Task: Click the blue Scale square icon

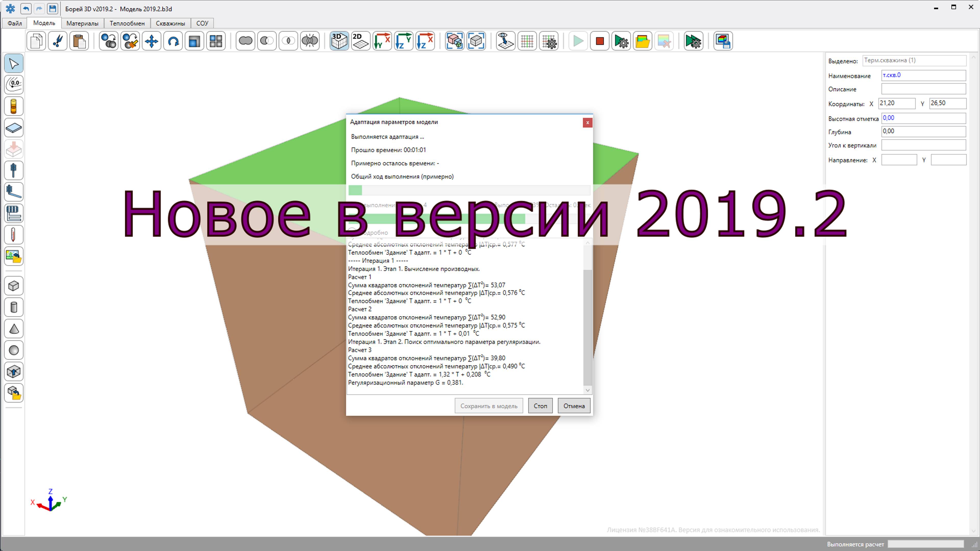Action: 194,41
